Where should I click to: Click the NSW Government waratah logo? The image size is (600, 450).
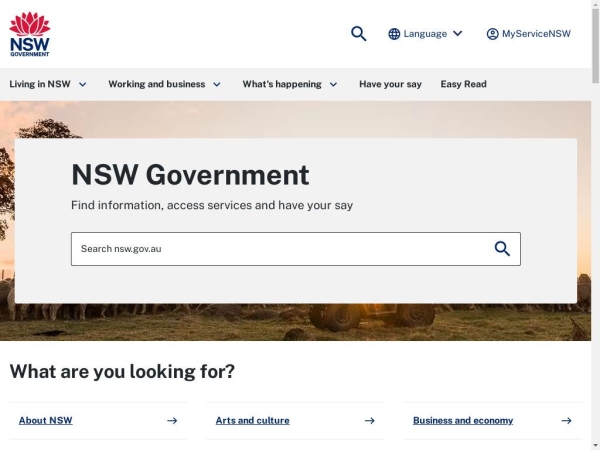coord(30,34)
